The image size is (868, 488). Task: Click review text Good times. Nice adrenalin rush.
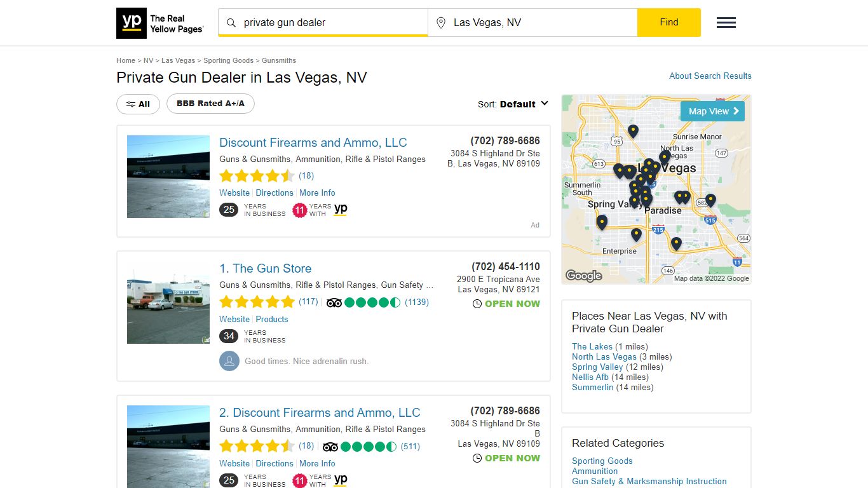(x=307, y=361)
